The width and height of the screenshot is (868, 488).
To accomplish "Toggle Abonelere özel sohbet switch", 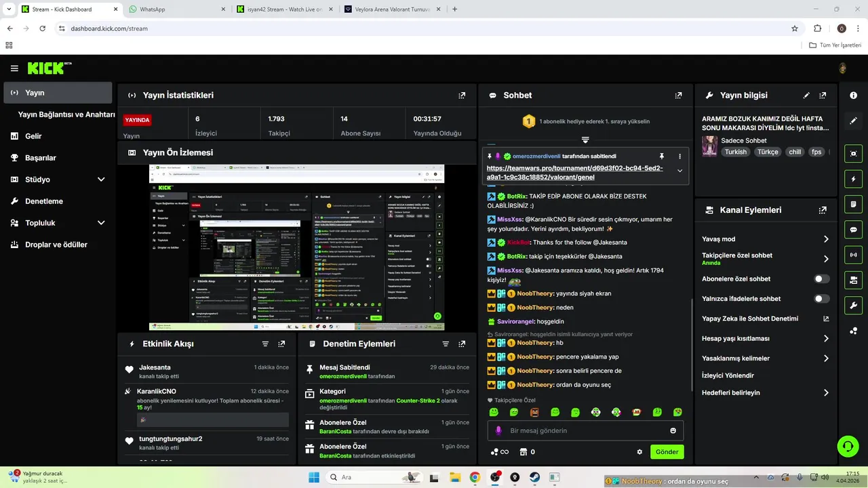I will click(822, 279).
